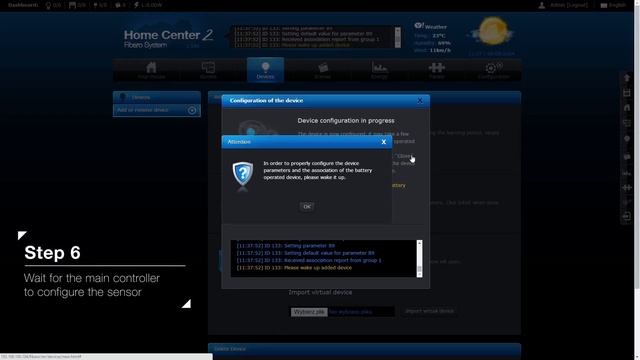Click the shield question mark icon

pos(243,175)
